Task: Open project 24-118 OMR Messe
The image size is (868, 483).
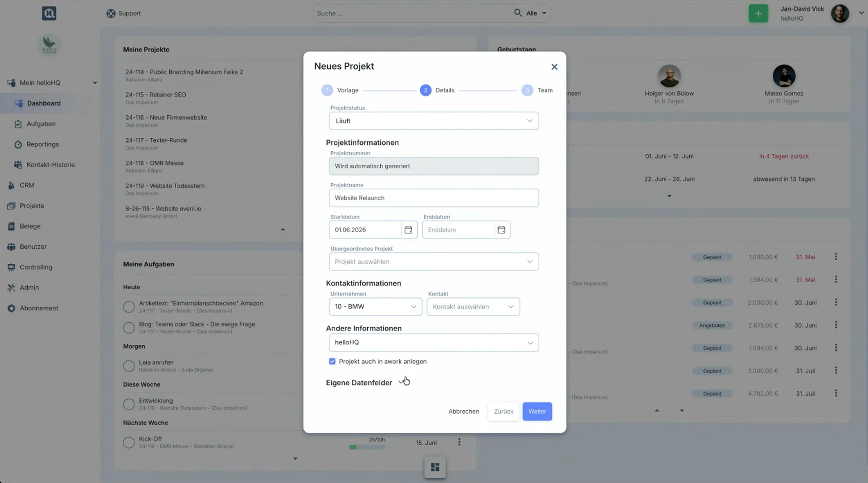Action: (154, 163)
